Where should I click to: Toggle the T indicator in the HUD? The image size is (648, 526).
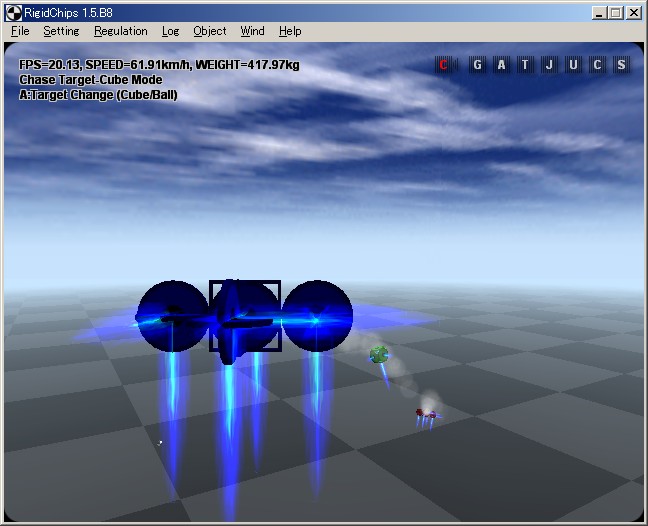(x=525, y=65)
